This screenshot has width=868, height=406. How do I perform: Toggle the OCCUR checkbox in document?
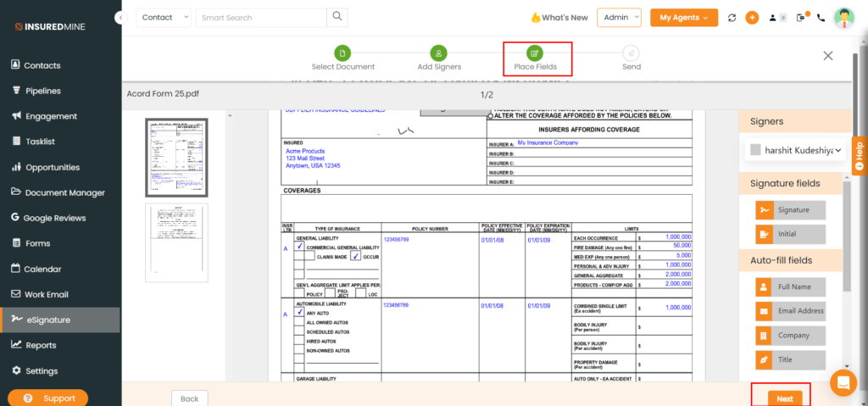[355, 256]
